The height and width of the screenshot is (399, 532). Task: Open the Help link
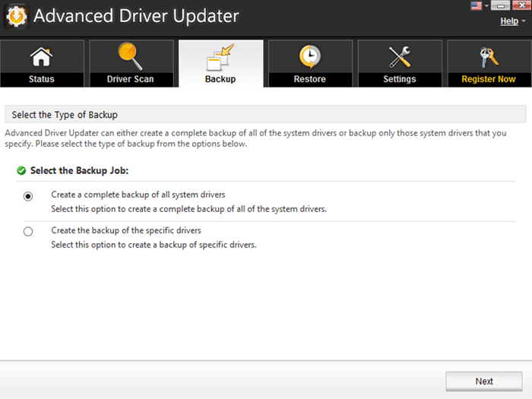pos(509,21)
